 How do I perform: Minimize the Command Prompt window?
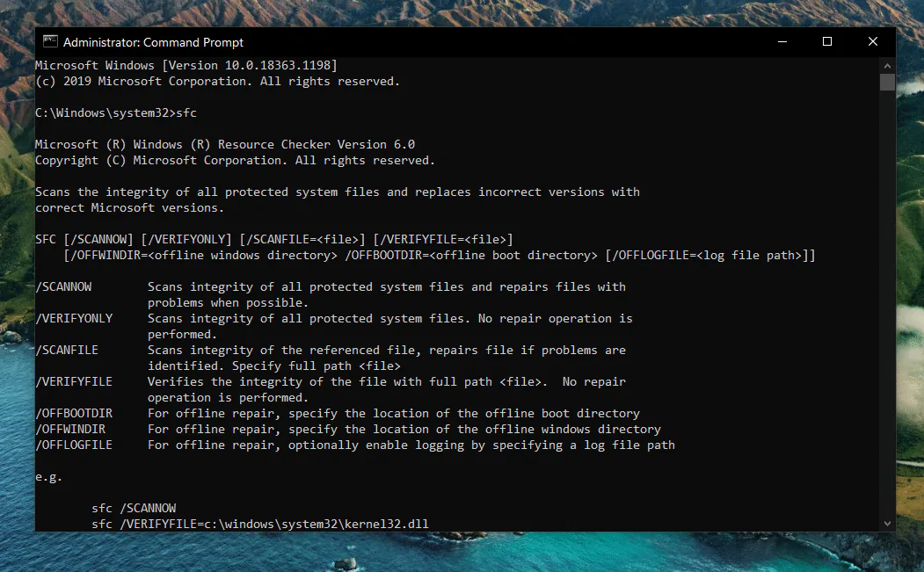(782, 42)
